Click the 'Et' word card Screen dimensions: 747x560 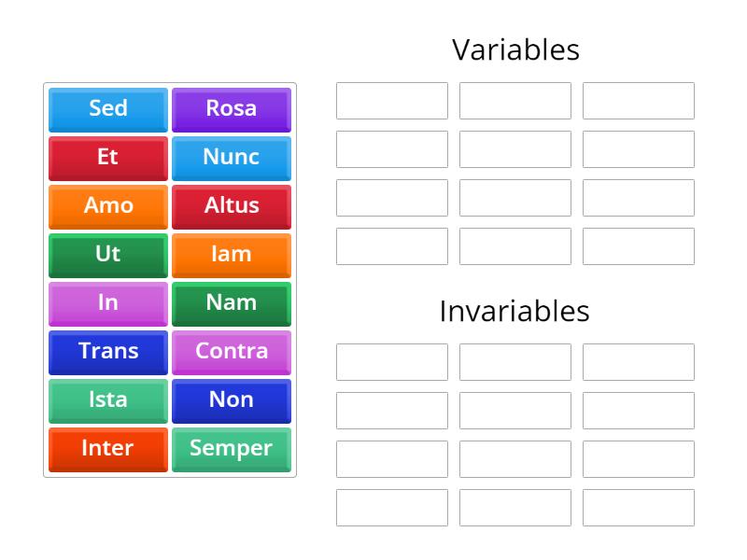click(106, 158)
